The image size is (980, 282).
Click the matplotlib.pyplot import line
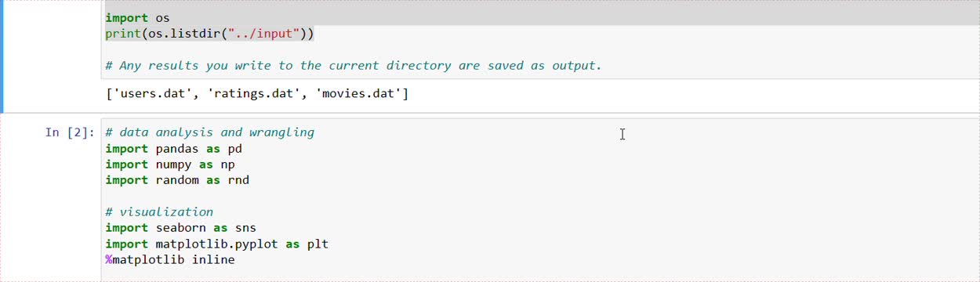[216, 244]
